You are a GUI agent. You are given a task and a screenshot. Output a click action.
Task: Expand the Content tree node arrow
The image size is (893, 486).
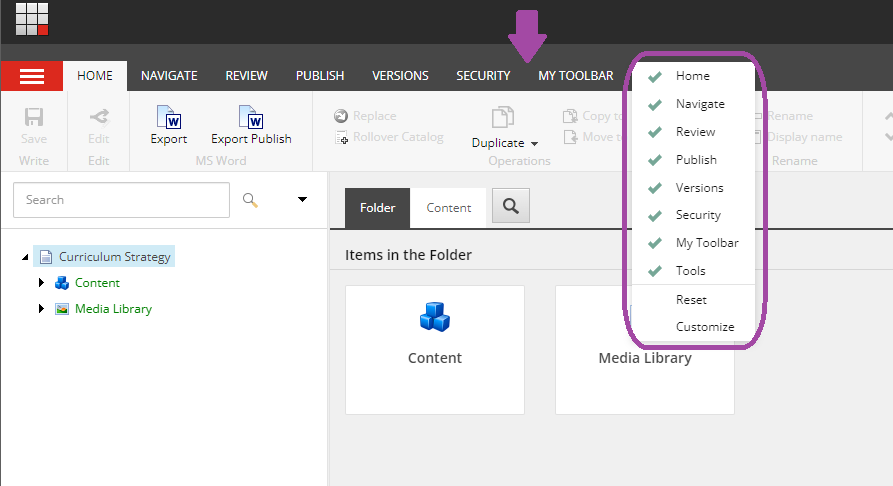41,283
